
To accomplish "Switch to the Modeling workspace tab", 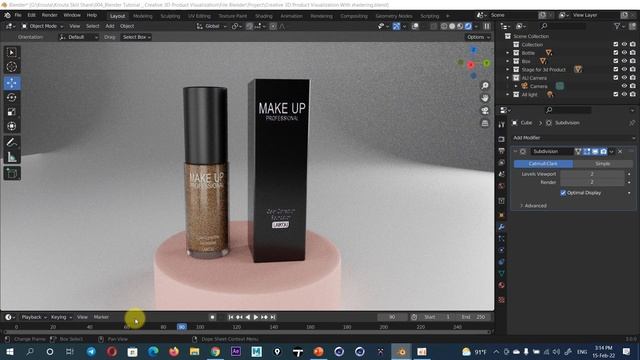I will 142,16.
